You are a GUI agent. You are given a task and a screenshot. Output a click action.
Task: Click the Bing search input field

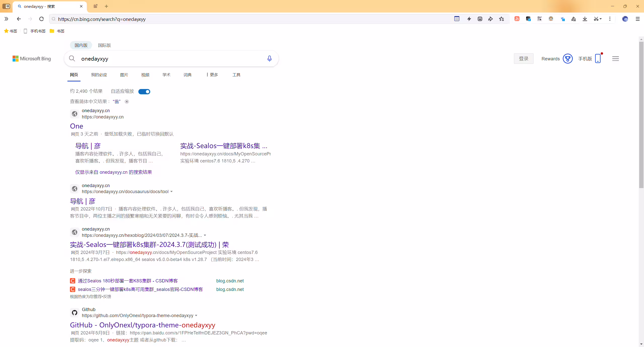(x=171, y=59)
